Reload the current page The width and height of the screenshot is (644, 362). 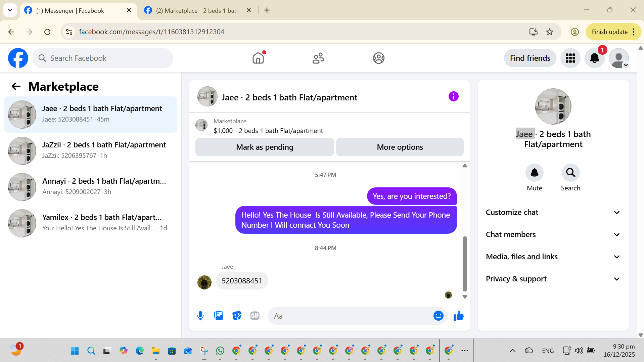tap(47, 32)
